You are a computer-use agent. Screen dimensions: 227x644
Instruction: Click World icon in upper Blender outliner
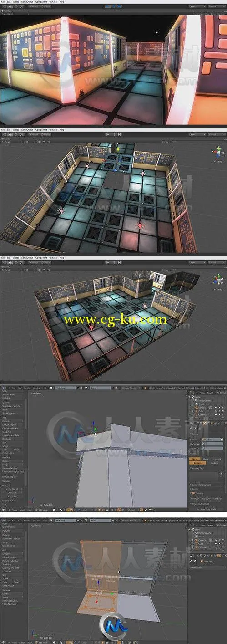[x=196, y=404]
